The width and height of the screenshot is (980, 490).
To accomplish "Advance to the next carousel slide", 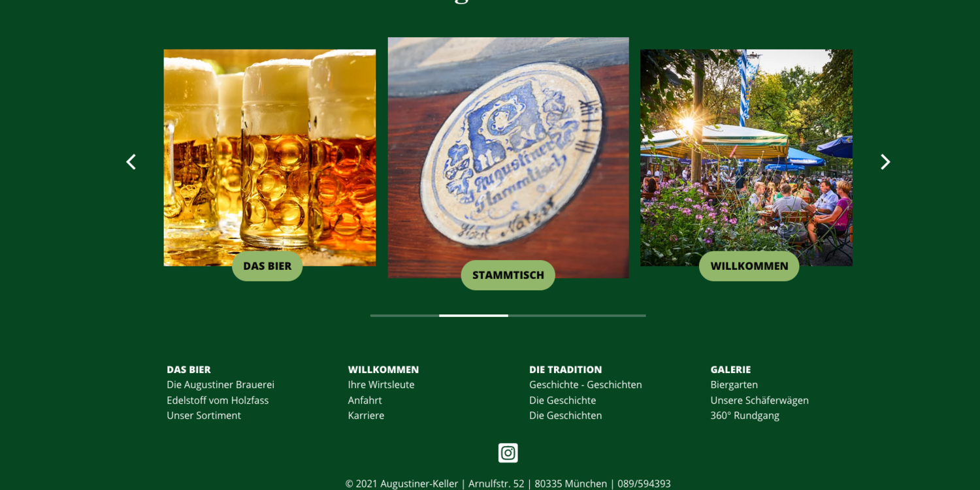I will 885,162.
